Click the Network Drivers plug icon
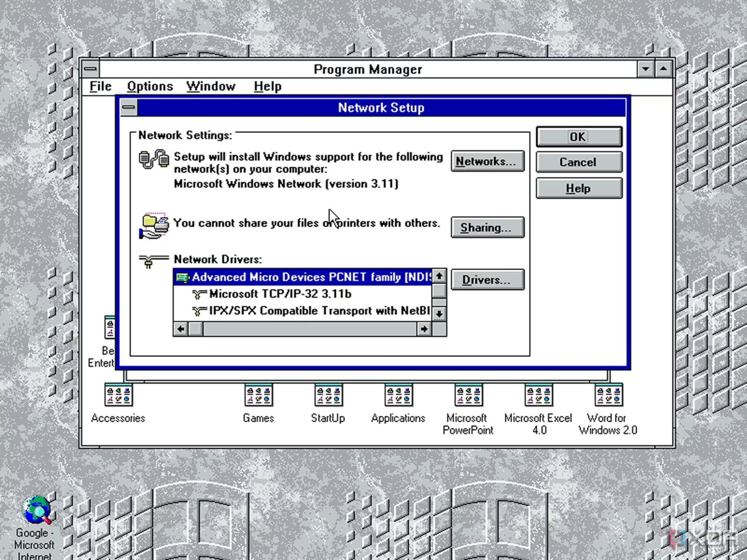 tap(154, 261)
